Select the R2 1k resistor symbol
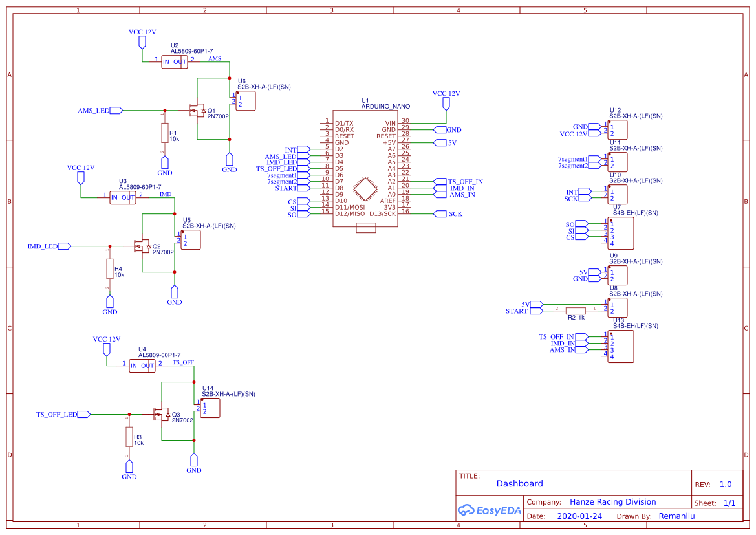756x535 pixels. (576, 311)
